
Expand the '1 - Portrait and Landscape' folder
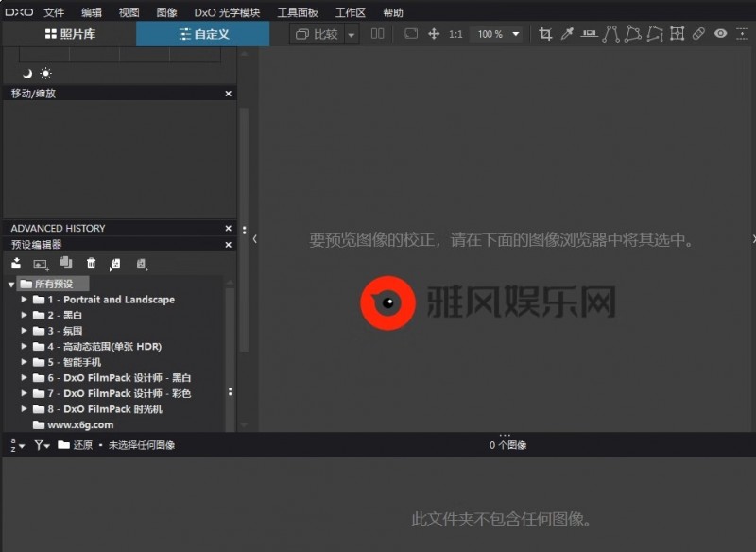25,300
